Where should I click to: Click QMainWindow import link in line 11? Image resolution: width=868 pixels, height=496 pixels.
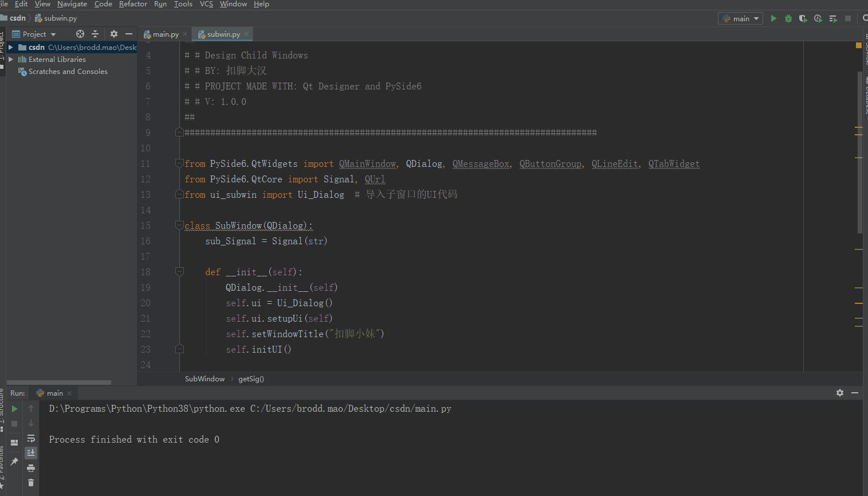click(x=367, y=164)
